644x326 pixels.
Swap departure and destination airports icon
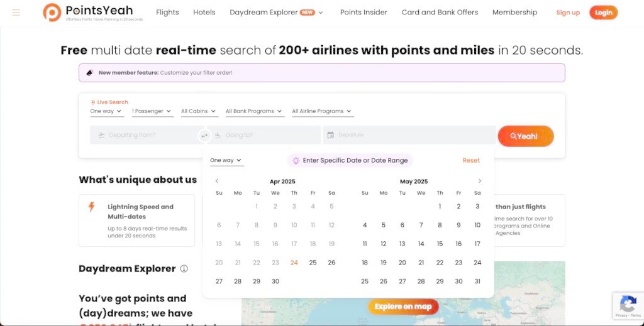[204, 135]
